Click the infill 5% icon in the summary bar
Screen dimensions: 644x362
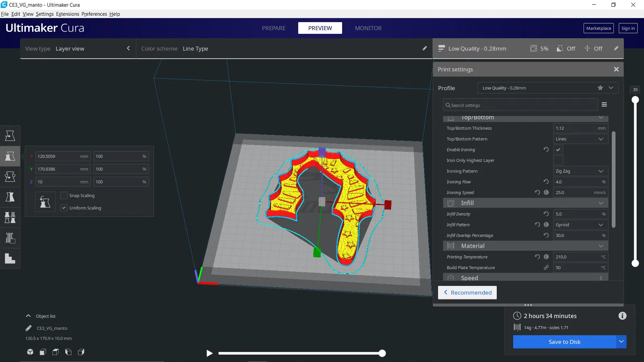click(x=533, y=48)
